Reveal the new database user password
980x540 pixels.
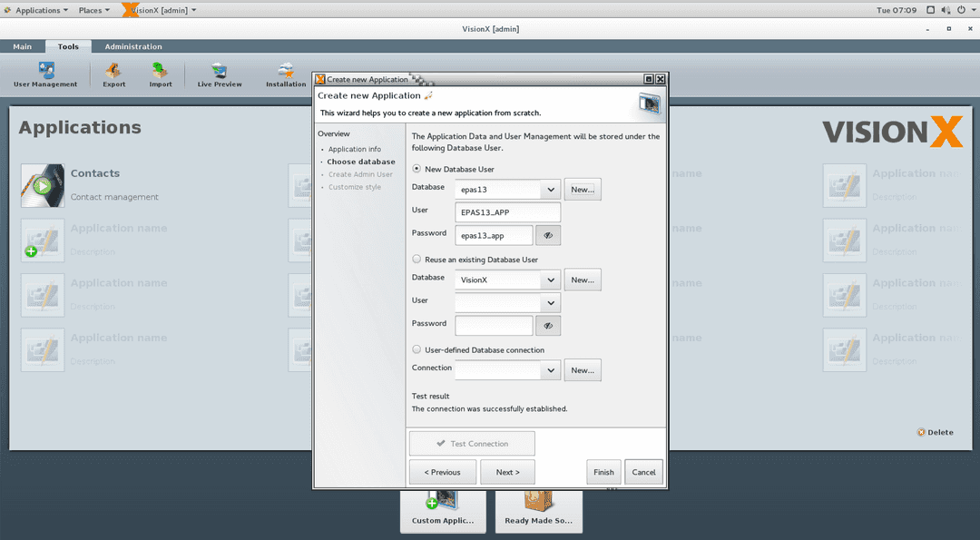pos(548,234)
